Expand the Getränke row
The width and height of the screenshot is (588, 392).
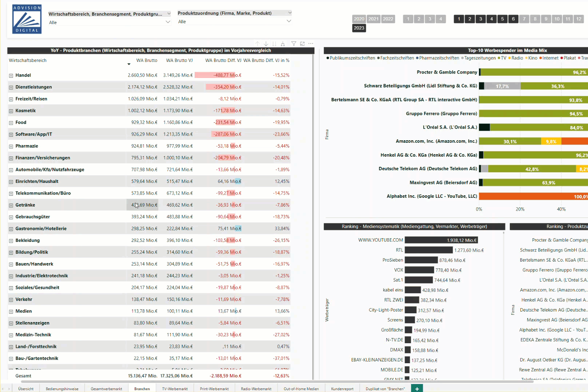11,205
